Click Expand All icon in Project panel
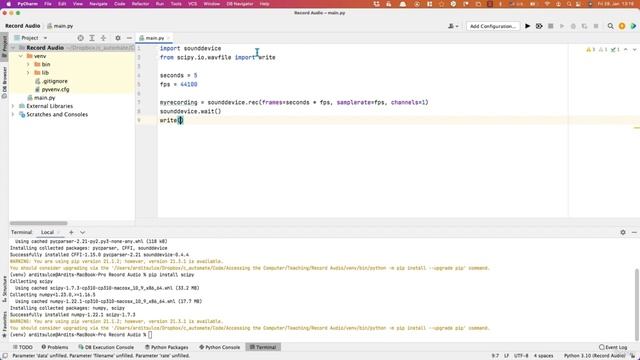This screenshot has height=360, width=640. 92,38
